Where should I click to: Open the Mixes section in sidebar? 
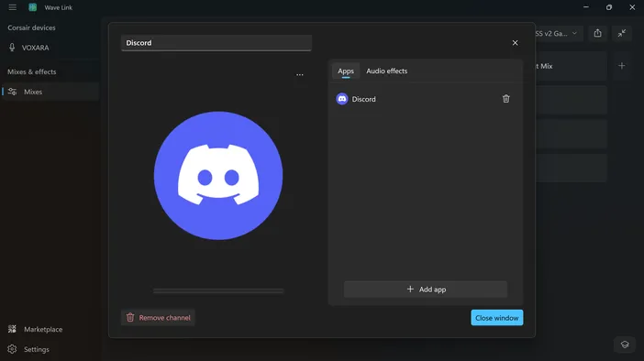click(50, 92)
